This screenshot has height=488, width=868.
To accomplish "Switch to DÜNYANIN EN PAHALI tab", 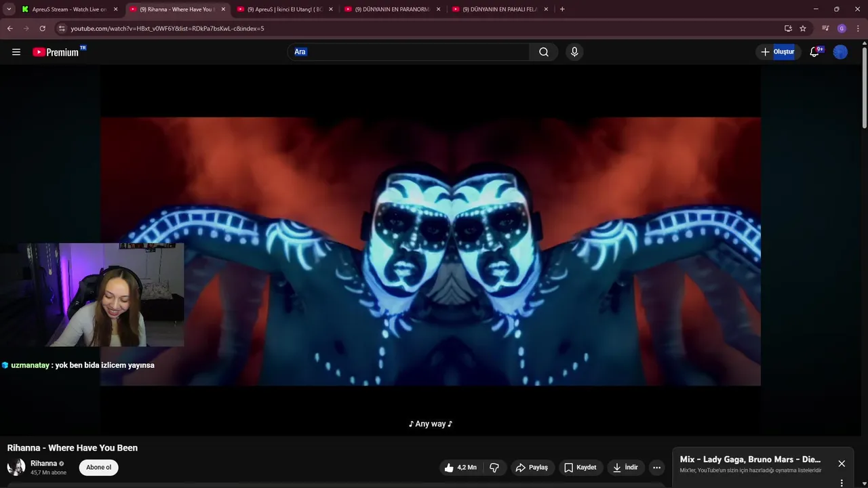I will pyautogui.click(x=500, y=9).
